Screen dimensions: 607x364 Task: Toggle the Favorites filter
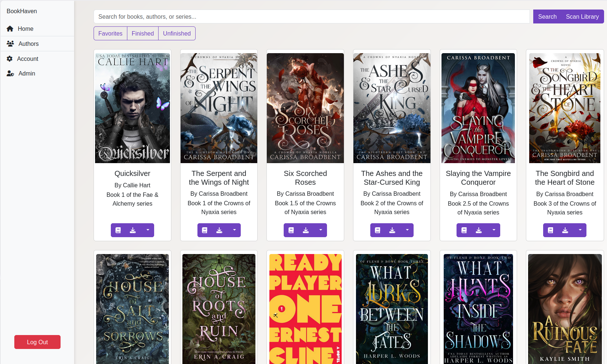pyautogui.click(x=110, y=33)
